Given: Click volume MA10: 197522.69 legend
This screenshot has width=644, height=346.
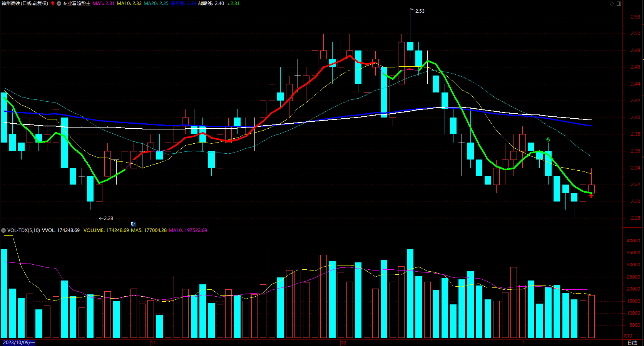Looking at the screenshot, I should click(x=188, y=230).
